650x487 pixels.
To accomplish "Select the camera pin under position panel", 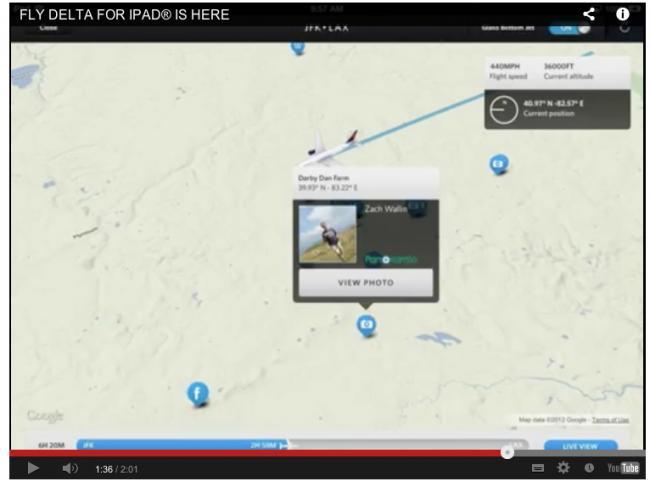I will [499, 164].
